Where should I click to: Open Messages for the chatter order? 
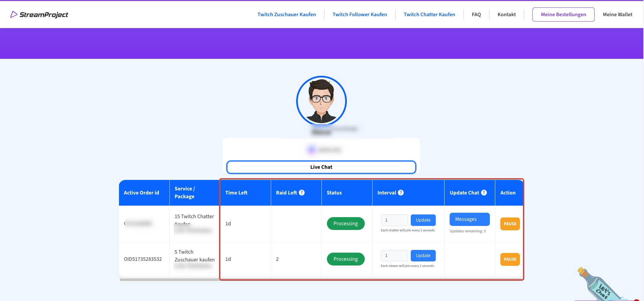coord(470,219)
